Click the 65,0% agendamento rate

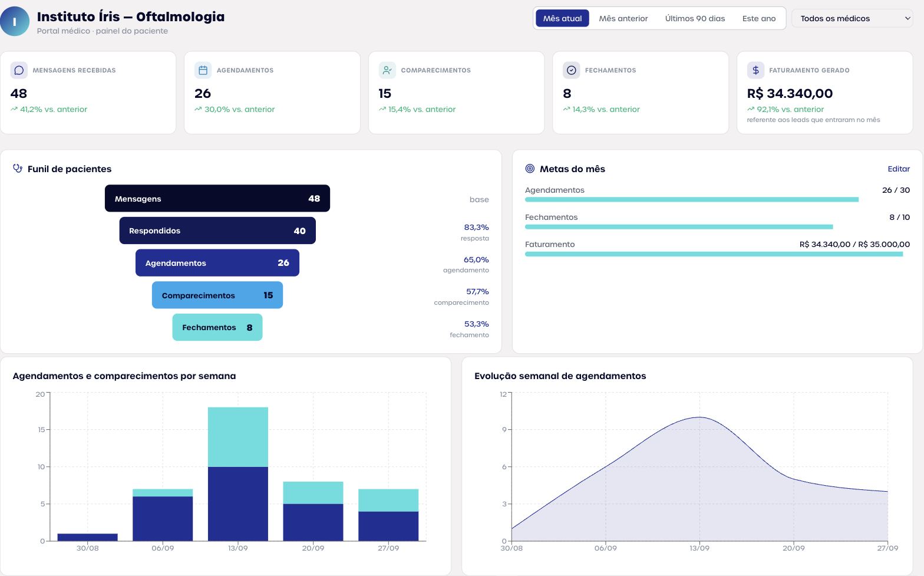coord(476,259)
